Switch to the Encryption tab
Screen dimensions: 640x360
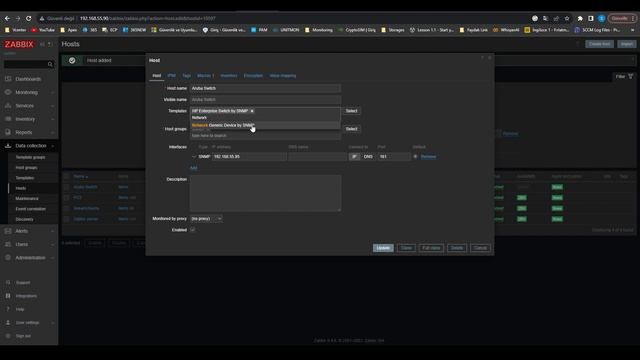pos(253,76)
